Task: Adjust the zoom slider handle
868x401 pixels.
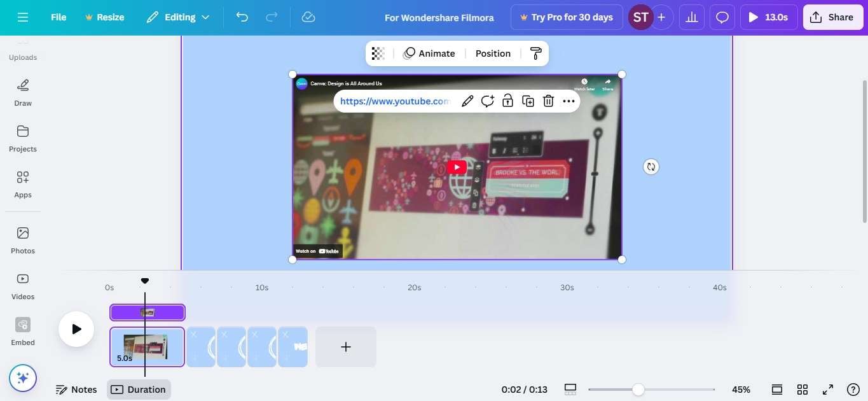Action: 638,390
